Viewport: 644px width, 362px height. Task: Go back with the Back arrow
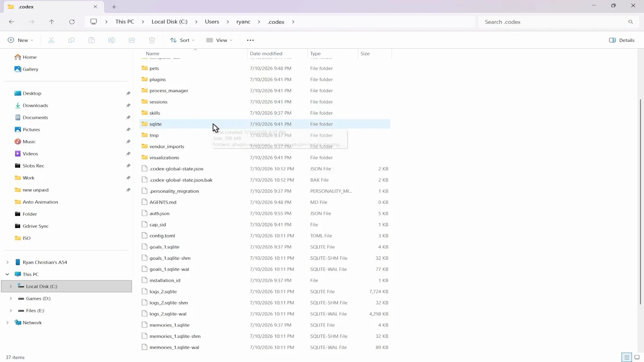[12, 22]
